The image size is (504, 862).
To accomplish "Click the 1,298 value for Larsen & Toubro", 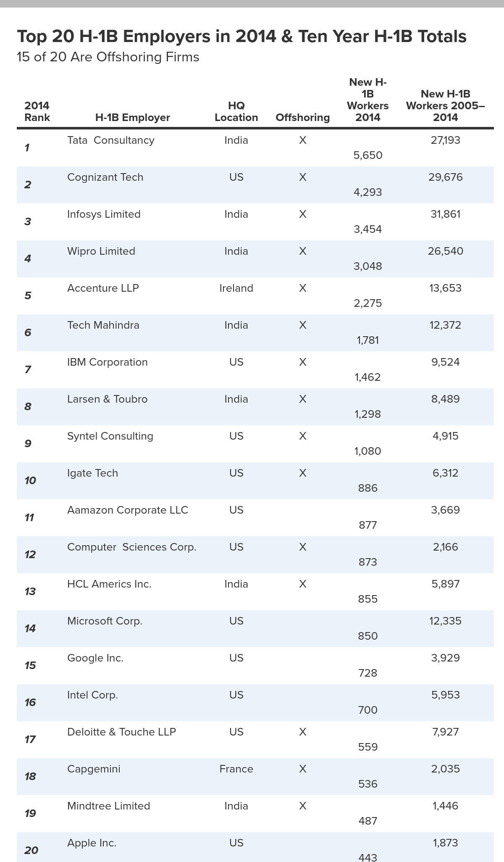I will pos(368,414).
